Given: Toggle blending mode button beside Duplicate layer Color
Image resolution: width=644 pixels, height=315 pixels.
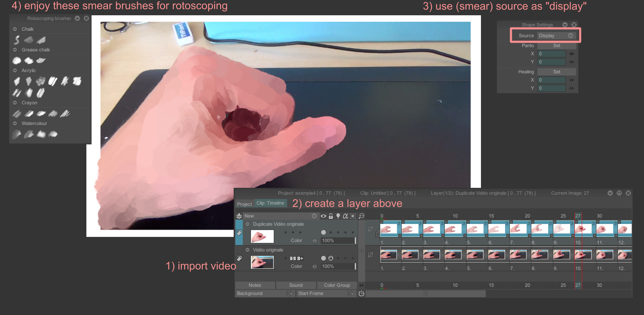Looking at the screenshot, I should pos(314,241).
